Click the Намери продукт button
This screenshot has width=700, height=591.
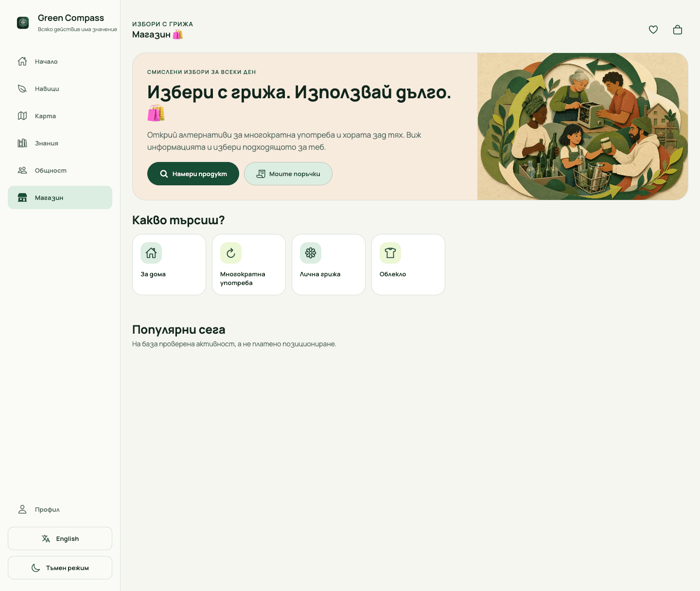(x=193, y=174)
